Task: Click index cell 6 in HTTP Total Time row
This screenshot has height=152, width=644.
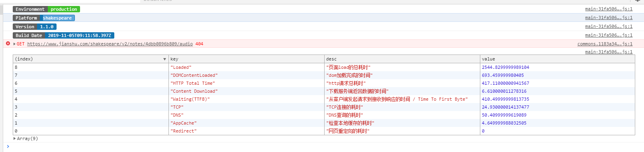Action: pos(91,83)
